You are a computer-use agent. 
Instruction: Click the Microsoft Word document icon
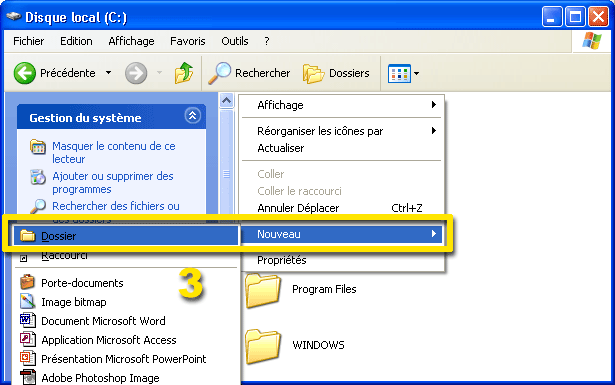[27, 320]
